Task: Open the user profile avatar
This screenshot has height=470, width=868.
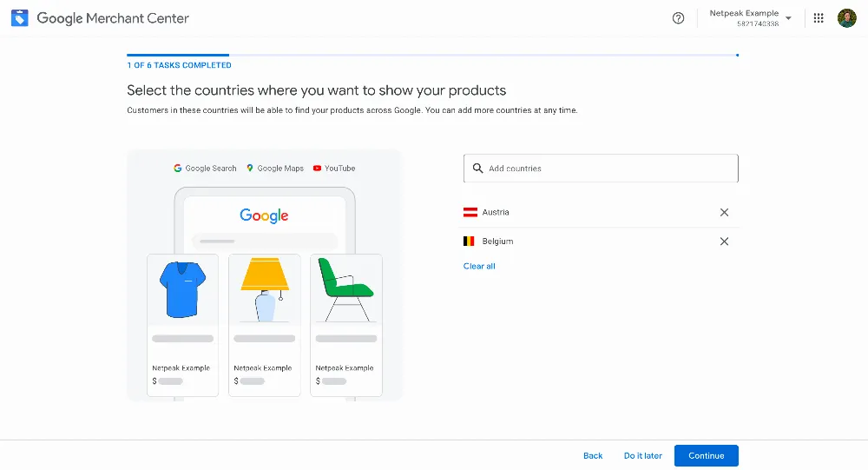Action: point(846,18)
